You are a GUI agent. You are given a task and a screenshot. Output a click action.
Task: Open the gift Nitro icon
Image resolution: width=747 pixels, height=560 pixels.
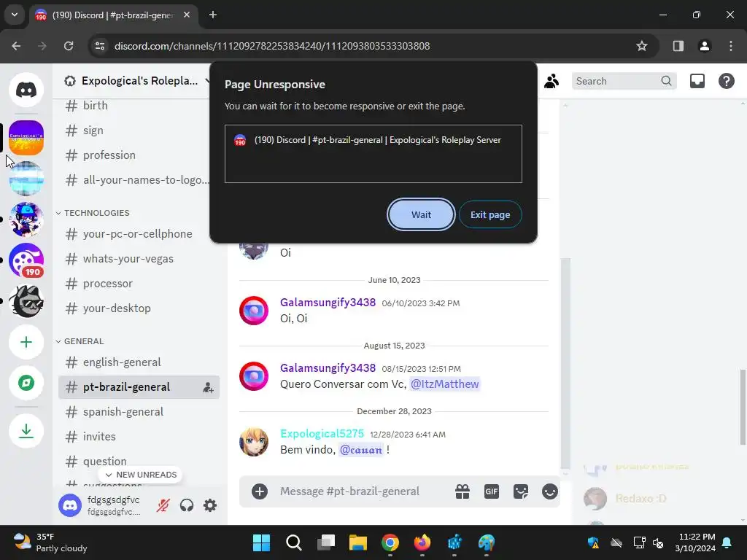point(462,491)
